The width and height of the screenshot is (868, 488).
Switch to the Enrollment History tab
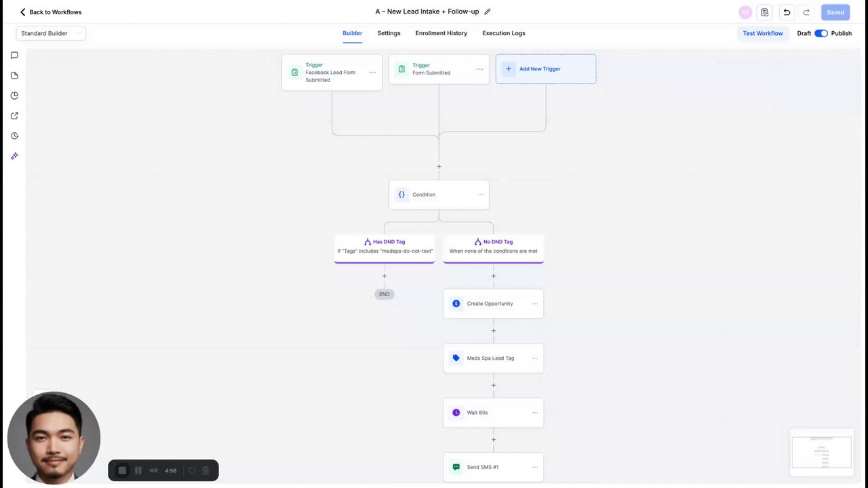point(441,33)
